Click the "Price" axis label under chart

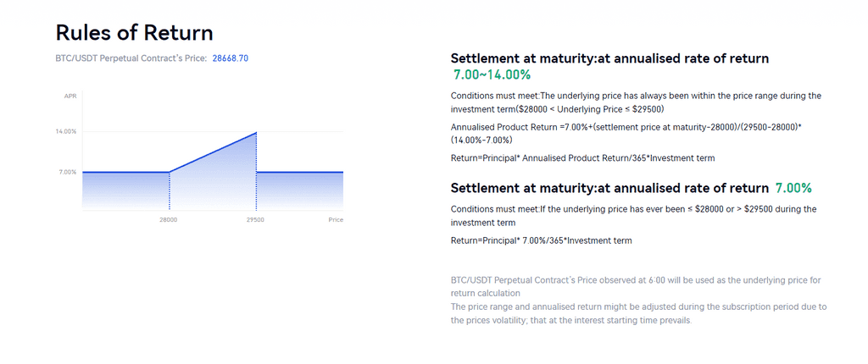click(x=336, y=220)
